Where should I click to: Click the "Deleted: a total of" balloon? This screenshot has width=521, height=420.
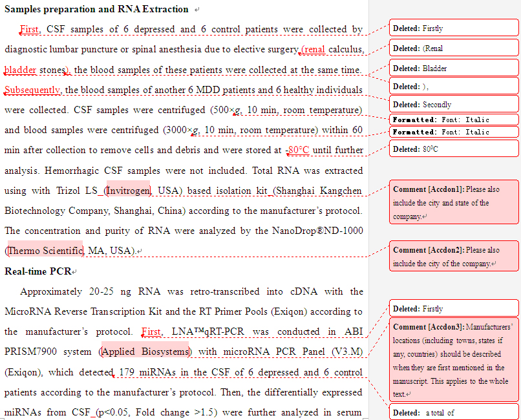452,412
